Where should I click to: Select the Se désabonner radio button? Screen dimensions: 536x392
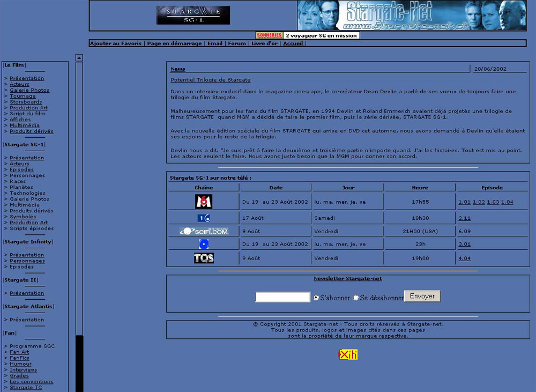coord(356,298)
